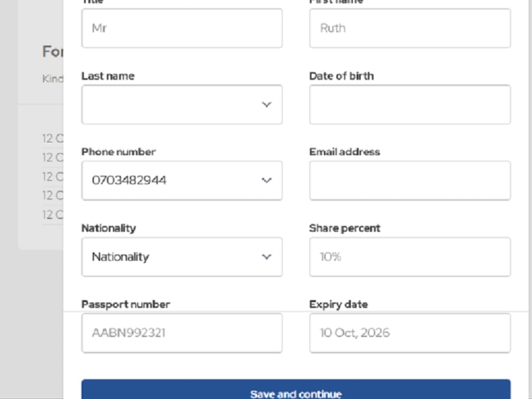Focus the First name field showing Ruth
532x399 pixels.
click(410, 28)
